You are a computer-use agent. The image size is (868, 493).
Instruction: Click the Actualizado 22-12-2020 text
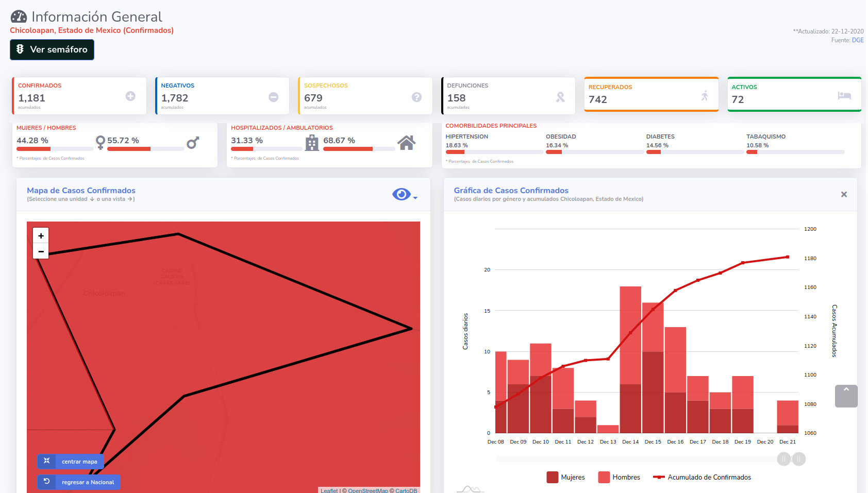828,31
